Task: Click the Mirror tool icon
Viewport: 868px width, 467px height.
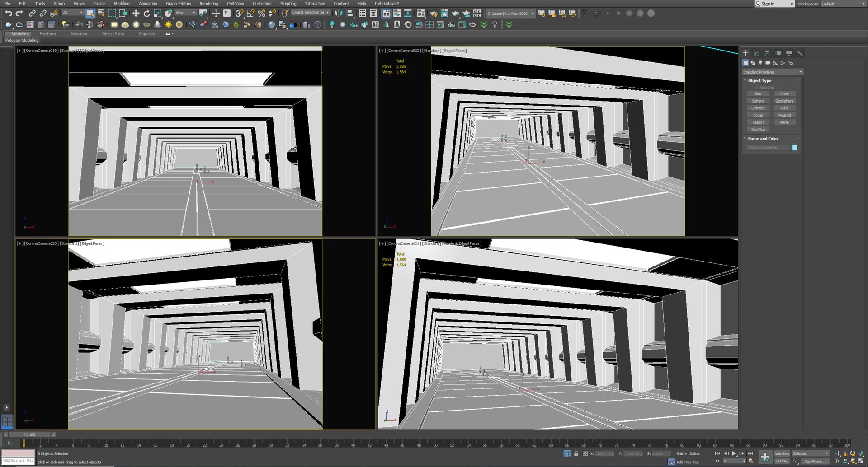Action: [338, 14]
